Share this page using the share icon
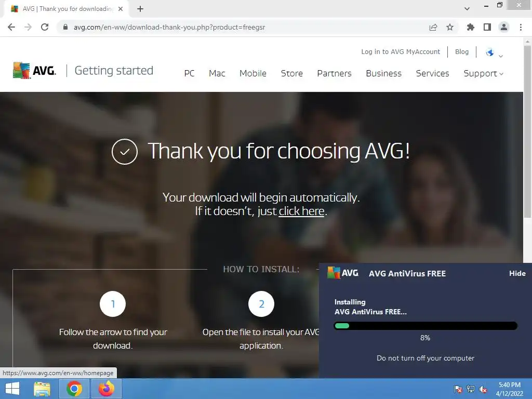The width and height of the screenshot is (532, 399). click(x=433, y=27)
